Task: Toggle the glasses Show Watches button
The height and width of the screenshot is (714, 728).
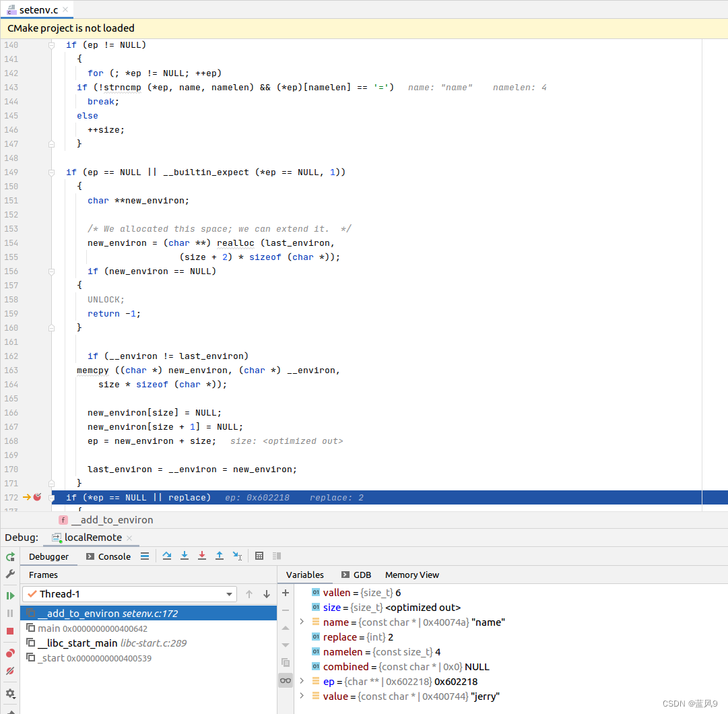Action: (x=286, y=680)
